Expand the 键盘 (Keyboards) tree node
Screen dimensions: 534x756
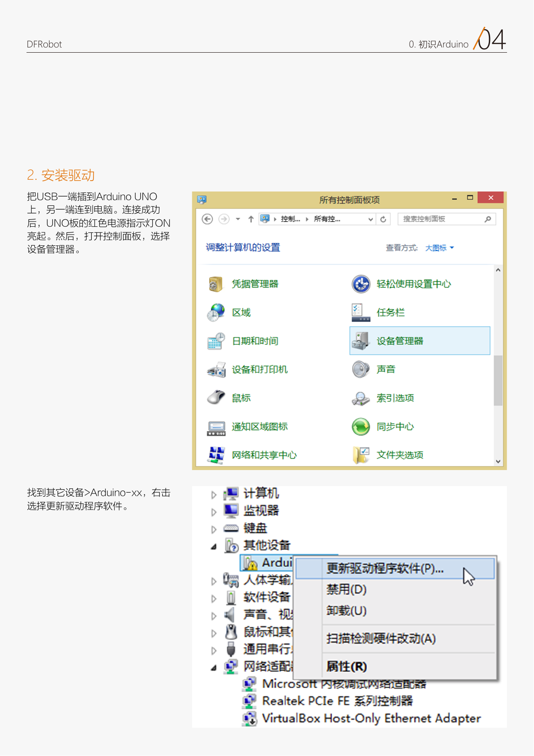214,530
